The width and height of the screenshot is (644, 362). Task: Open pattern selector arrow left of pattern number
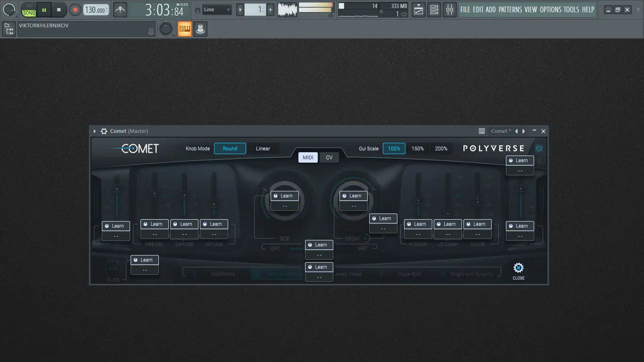coord(240,9)
